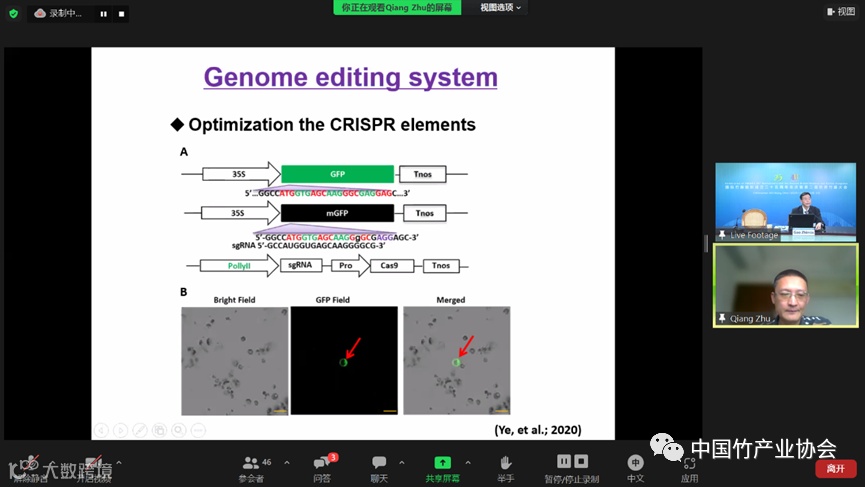
Task: Click the Bright Field microscopy image
Action: pos(234,361)
